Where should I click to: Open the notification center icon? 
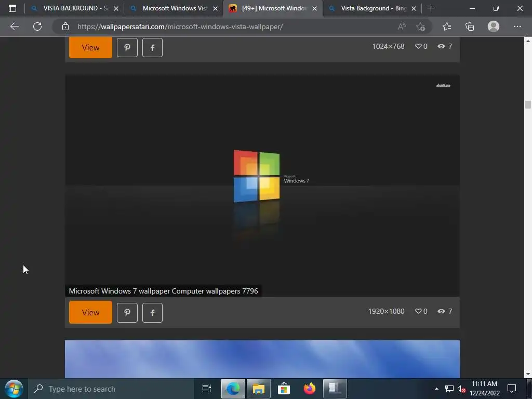pos(512,389)
